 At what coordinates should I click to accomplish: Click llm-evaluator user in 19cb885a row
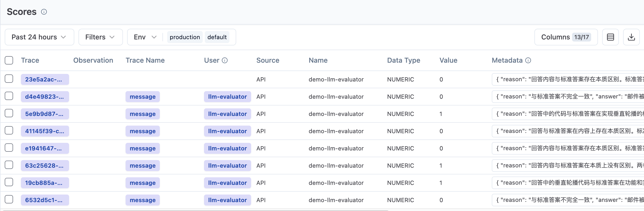(x=227, y=183)
